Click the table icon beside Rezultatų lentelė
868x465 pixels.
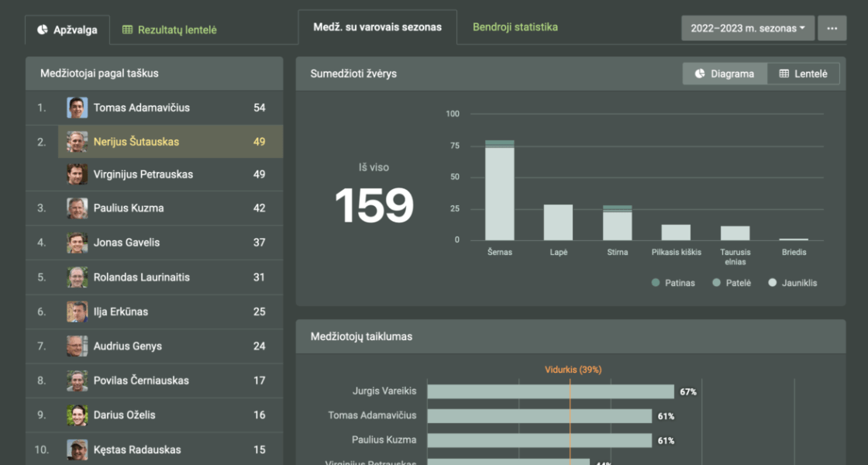[x=127, y=30]
